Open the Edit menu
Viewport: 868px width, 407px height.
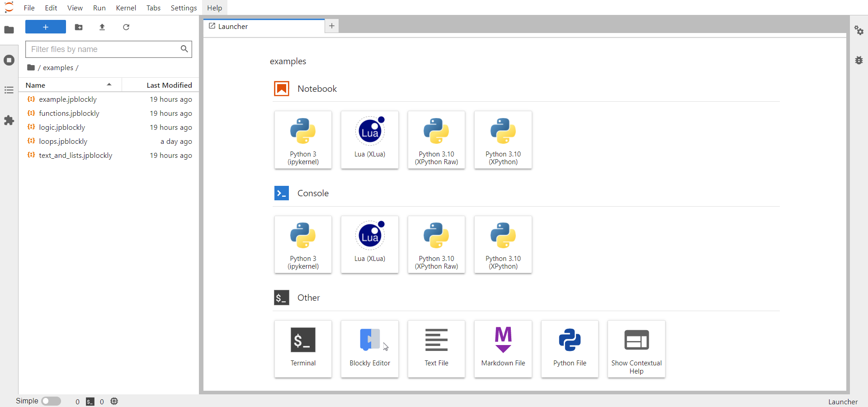tap(51, 8)
